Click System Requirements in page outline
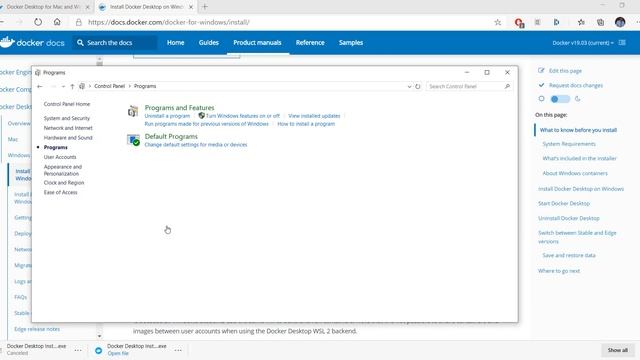 tap(569, 144)
